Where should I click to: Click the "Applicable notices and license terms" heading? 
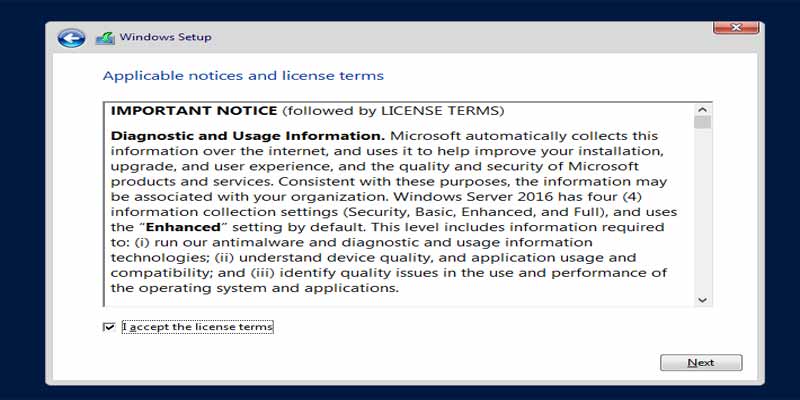point(243,76)
